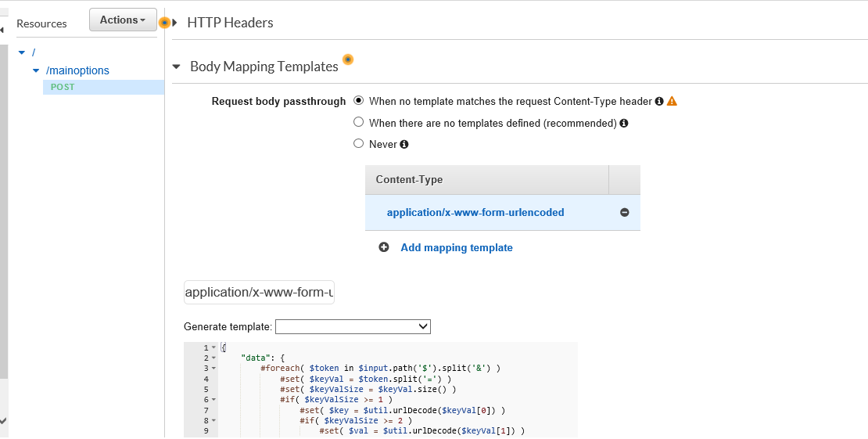868x439 pixels.
Task: Click the orange dot left of HTTP Headers
Action: (164, 23)
